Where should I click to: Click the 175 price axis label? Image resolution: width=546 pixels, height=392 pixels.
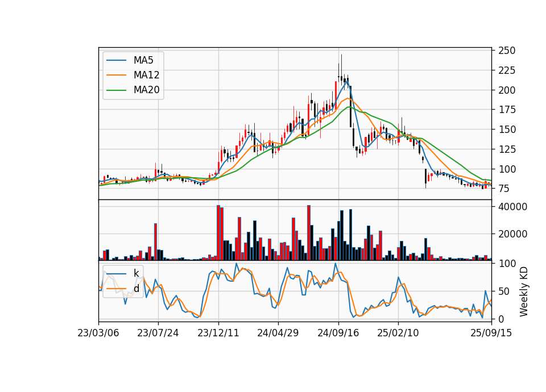click(507, 110)
